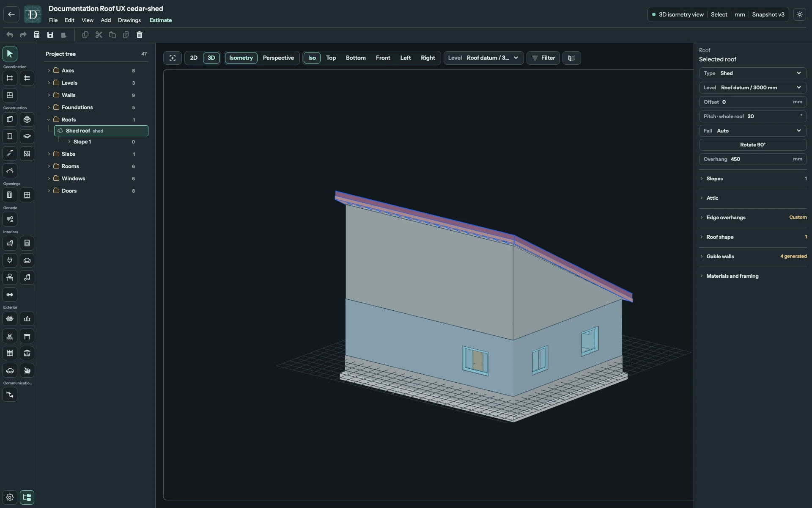Viewport: 812px width, 508px height.
Task: Open the Estimate menu
Action: pos(161,20)
